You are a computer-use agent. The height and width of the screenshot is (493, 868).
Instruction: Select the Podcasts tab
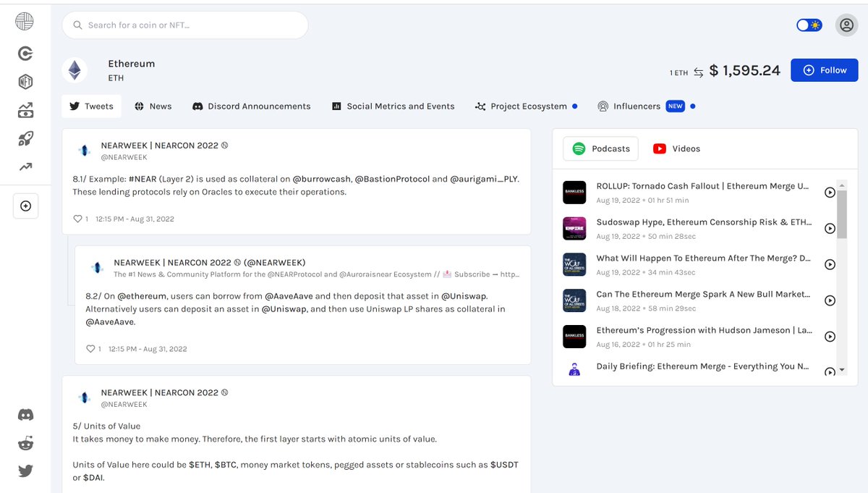601,148
